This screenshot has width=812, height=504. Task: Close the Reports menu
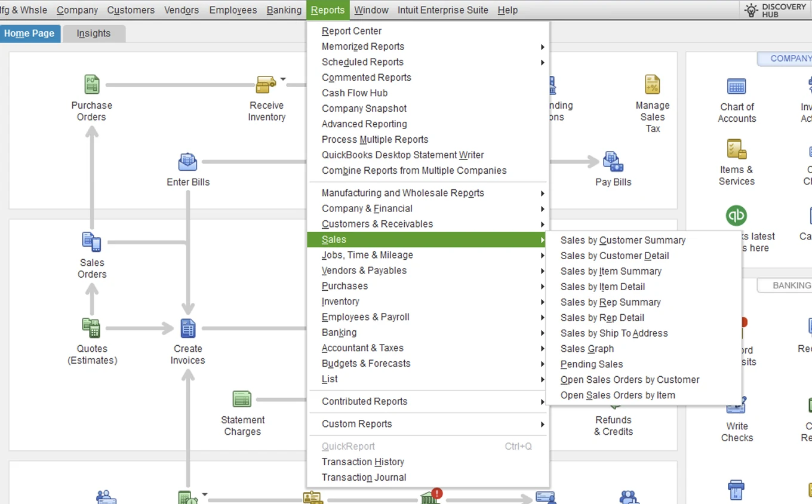(328, 10)
